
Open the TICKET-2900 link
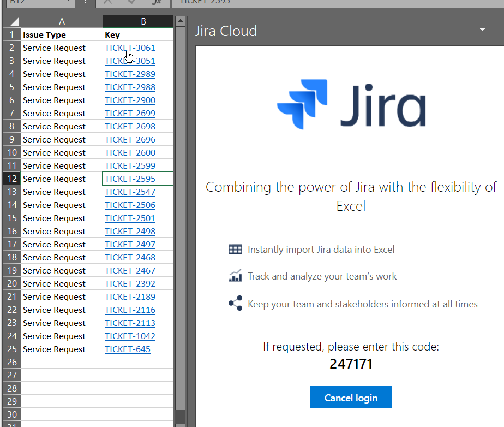[x=130, y=100]
